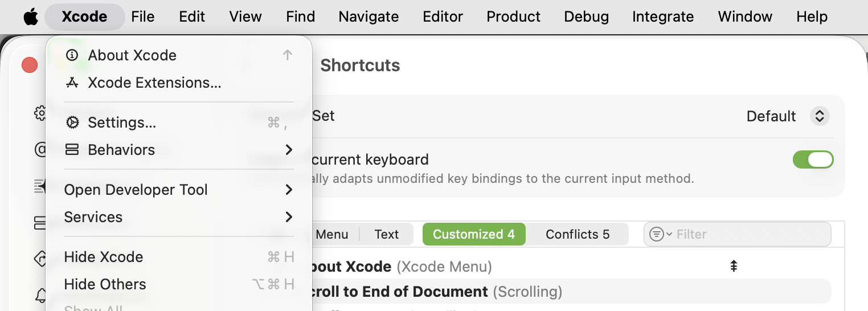
Task: Expand the Behaviors submenu
Action: click(289, 150)
